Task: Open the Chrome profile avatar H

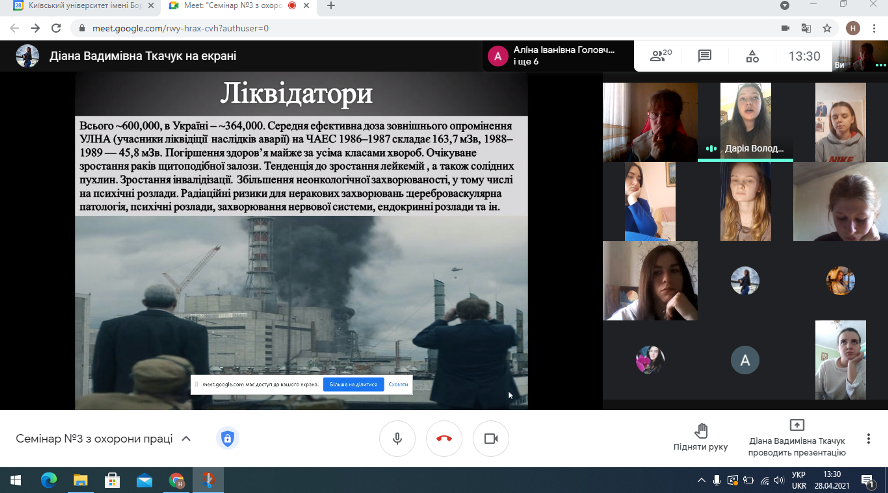Action: (x=853, y=28)
